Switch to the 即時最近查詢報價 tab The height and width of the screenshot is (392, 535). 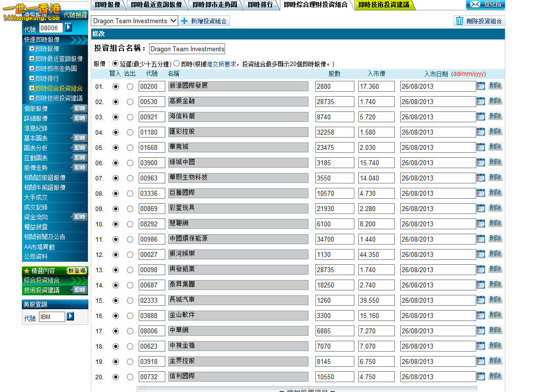(156, 4)
